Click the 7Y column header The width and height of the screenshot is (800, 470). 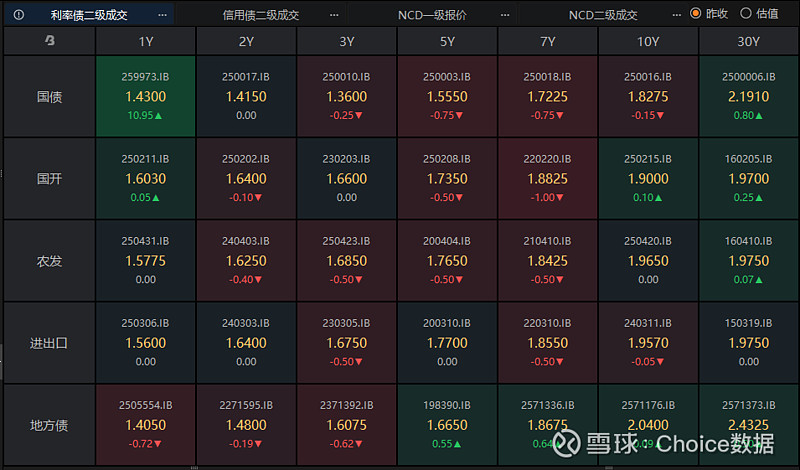547,41
